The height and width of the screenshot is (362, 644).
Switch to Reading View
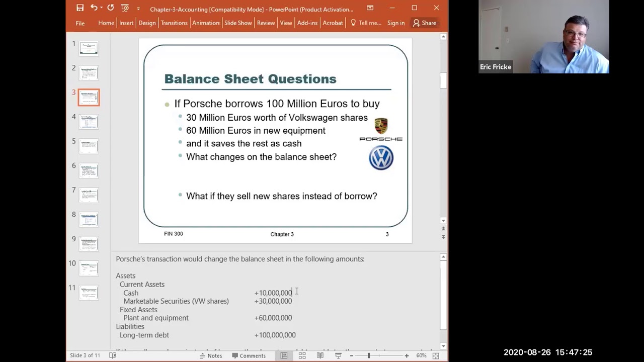[x=320, y=355]
